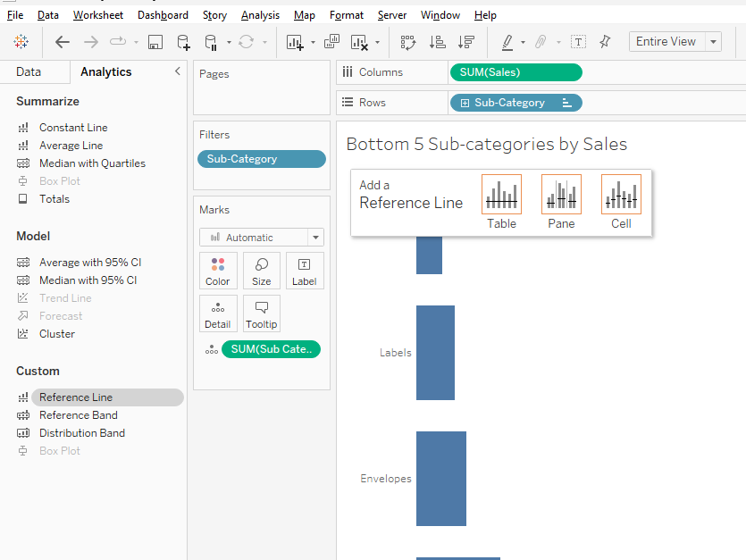The height and width of the screenshot is (560, 746).
Task: Select Average with 95% CI
Action: pos(90,263)
